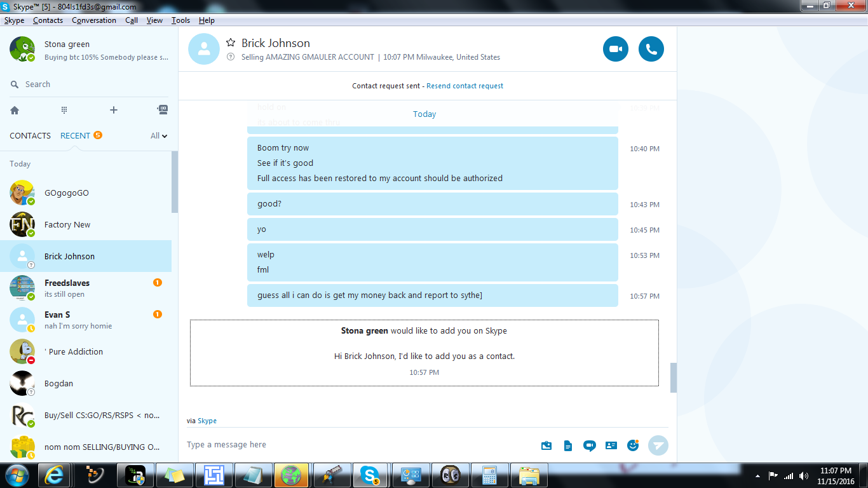Screen dimensions: 868x488
Task: Click the search magnifier icon
Action: [15, 85]
